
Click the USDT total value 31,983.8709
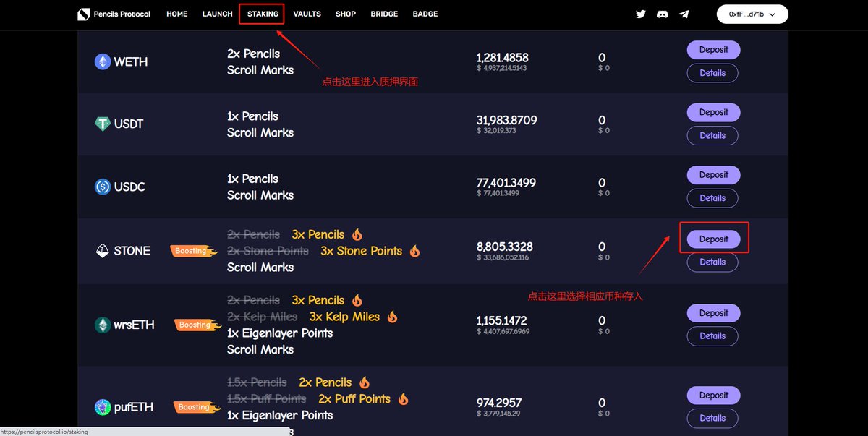click(506, 120)
